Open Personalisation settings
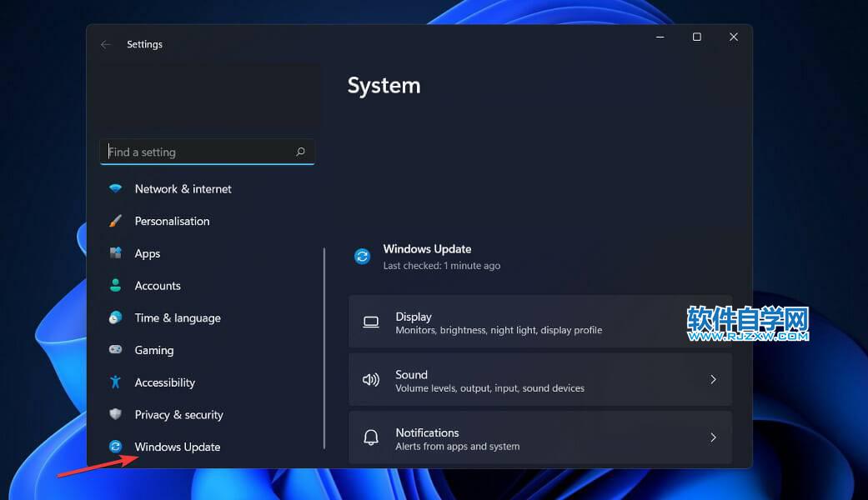Screen dimensions: 868x500 (172, 221)
